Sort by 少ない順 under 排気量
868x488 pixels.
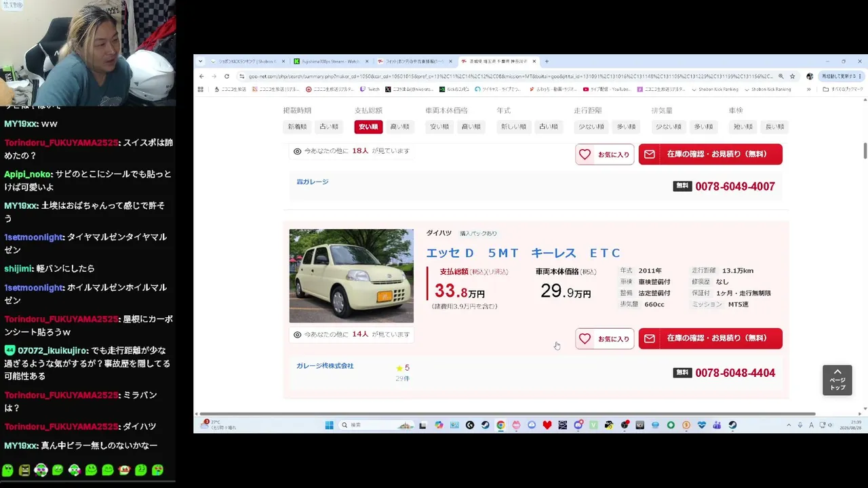tap(669, 127)
